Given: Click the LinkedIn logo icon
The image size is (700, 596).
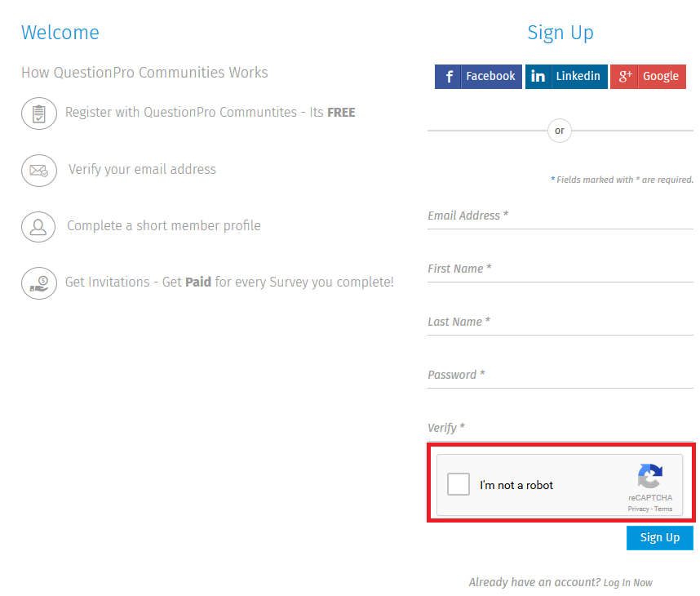Looking at the screenshot, I should point(538,77).
